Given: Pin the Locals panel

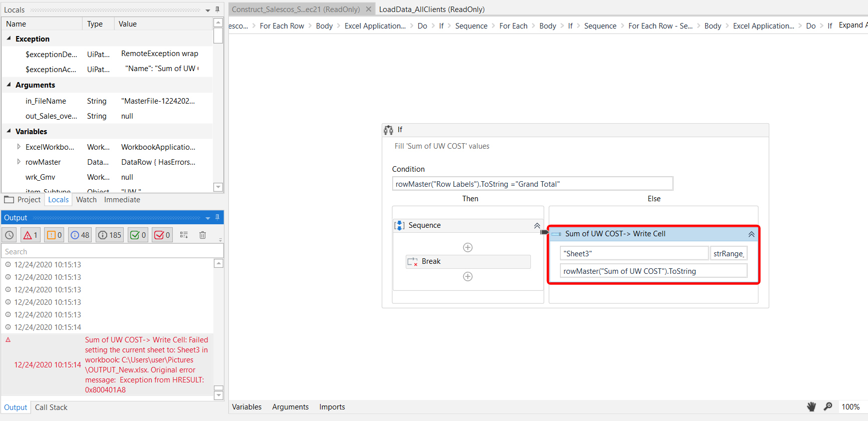Looking at the screenshot, I should pyautogui.click(x=217, y=9).
